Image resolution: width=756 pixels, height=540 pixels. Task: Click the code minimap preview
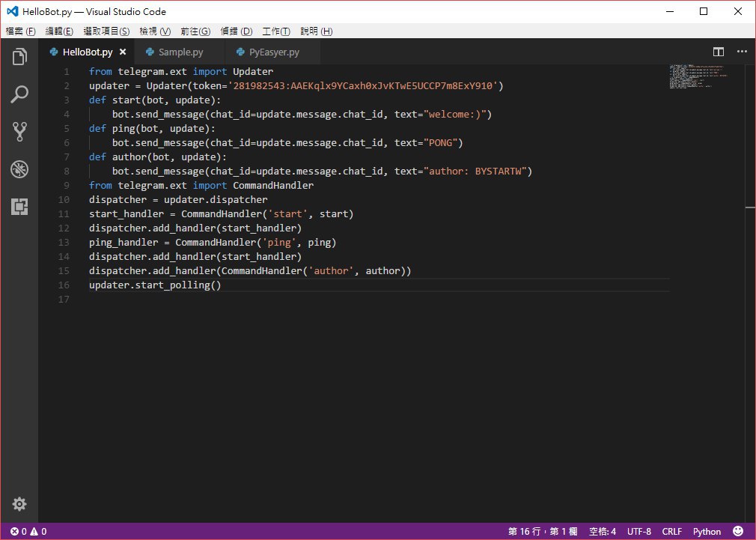698,76
